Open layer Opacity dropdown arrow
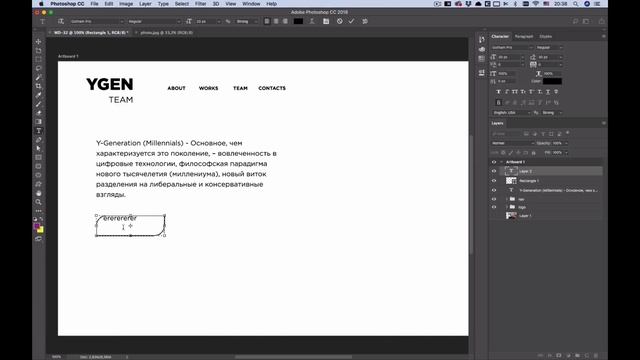Viewport: 640px width, 360px height. coord(566,143)
